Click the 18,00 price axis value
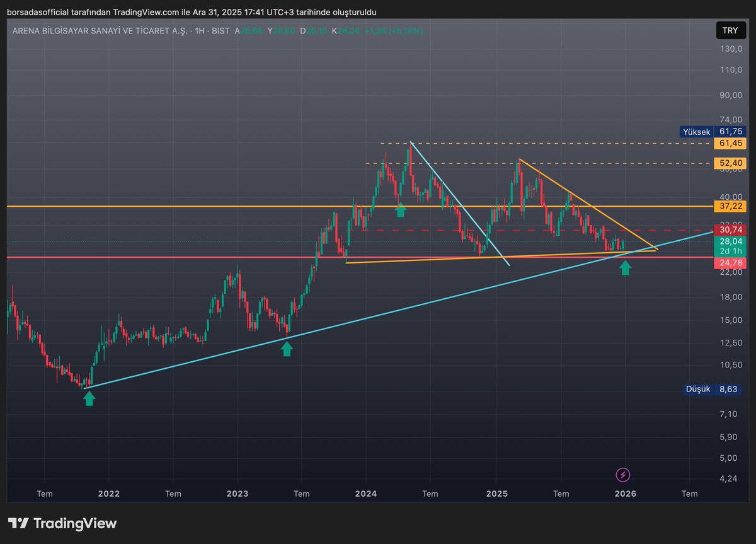The width and height of the screenshot is (756, 544). (x=731, y=298)
